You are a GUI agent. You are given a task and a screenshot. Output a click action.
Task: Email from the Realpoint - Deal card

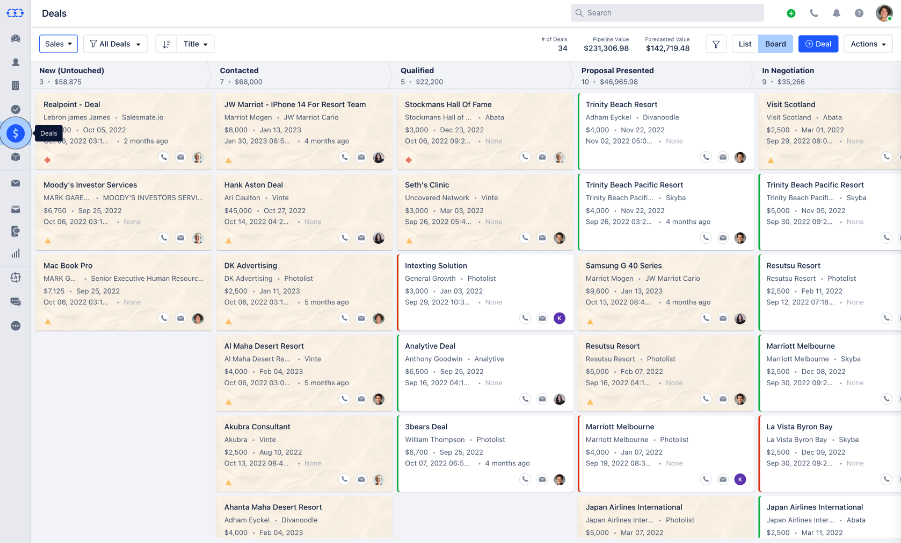[180, 157]
